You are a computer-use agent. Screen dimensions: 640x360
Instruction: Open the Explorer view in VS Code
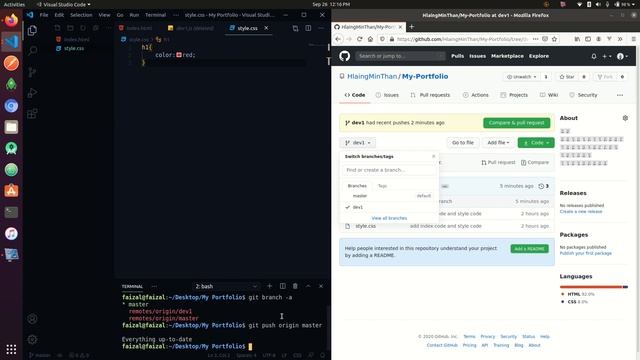(x=32, y=31)
